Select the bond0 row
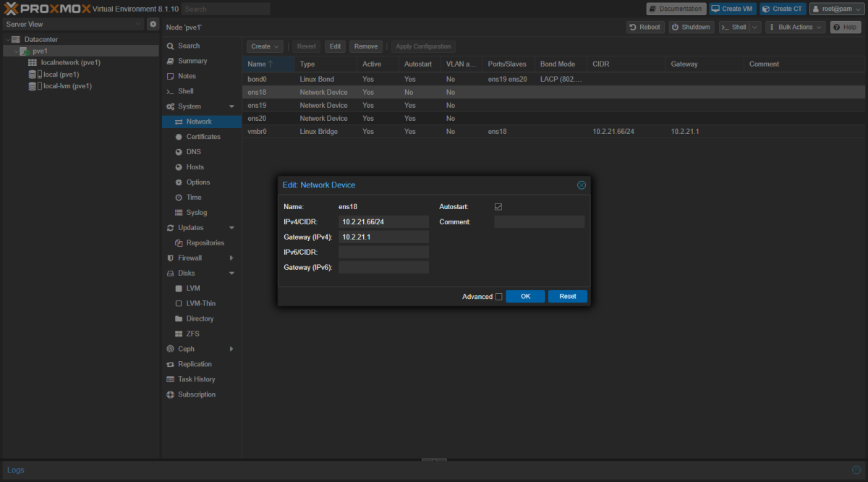 [553, 79]
